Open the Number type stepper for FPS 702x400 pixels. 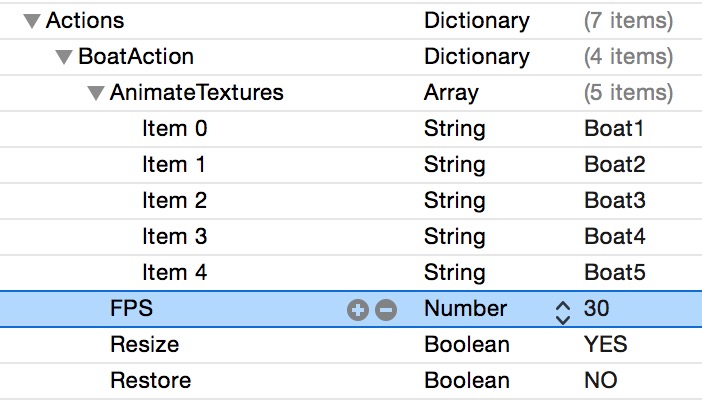pos(562,310)
